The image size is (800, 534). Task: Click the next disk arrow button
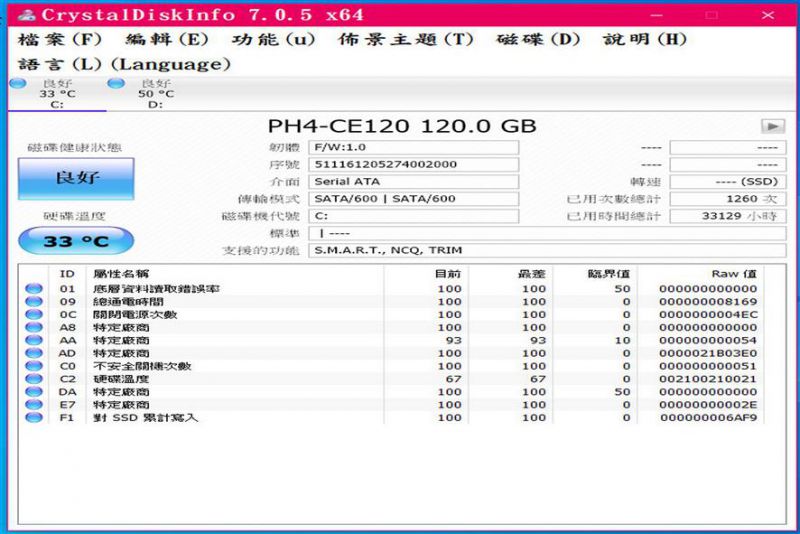[x=772, y=126]
